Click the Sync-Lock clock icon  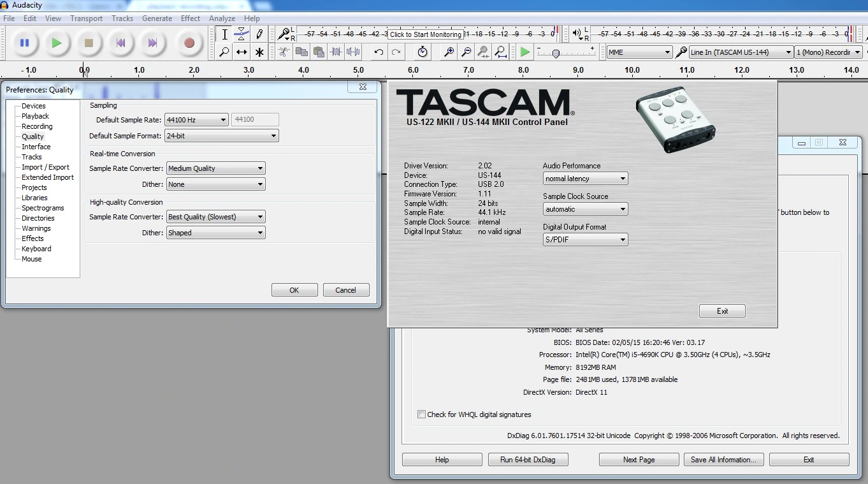click(x=423, y=52)
